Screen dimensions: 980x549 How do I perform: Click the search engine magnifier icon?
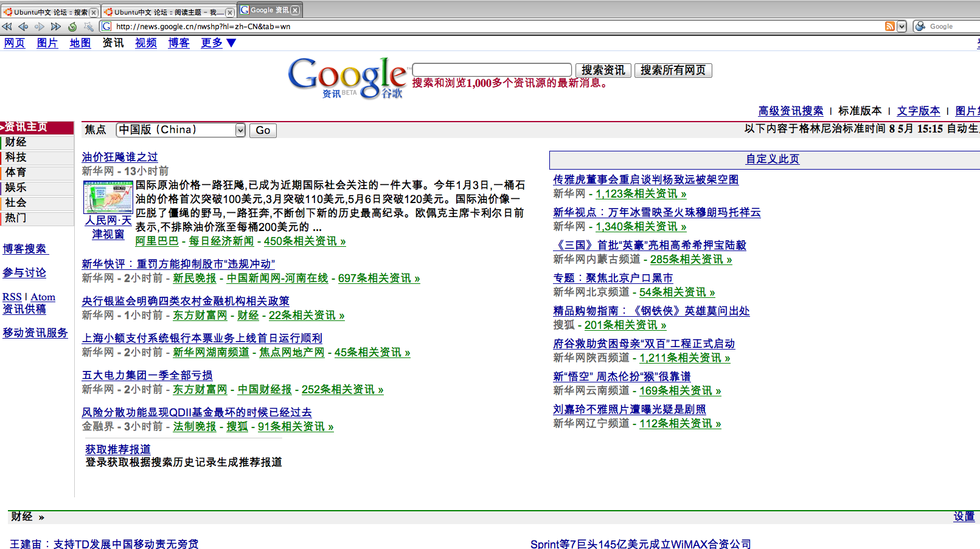(x=921, y=26)
